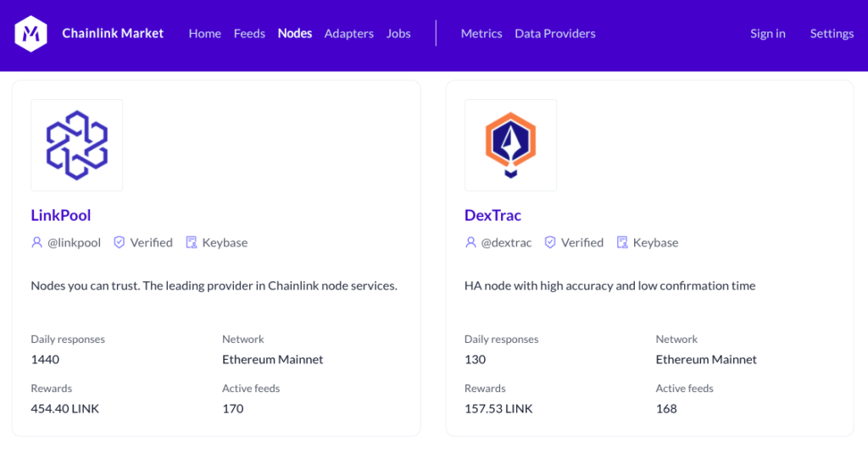Click the Keybase icon on DexTrac card
The image size is (868, 459).
622,242
